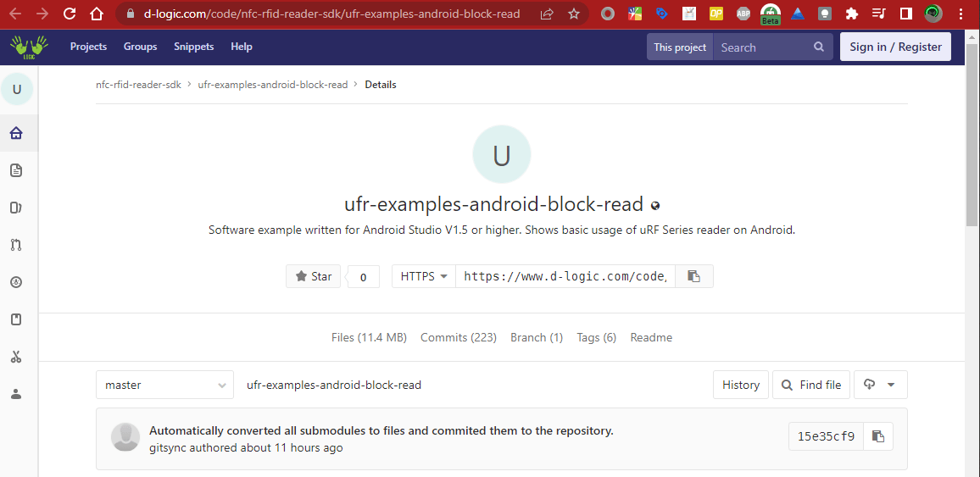Open the Wiki book icon in sidebar
980x477 pixels.
16,319
